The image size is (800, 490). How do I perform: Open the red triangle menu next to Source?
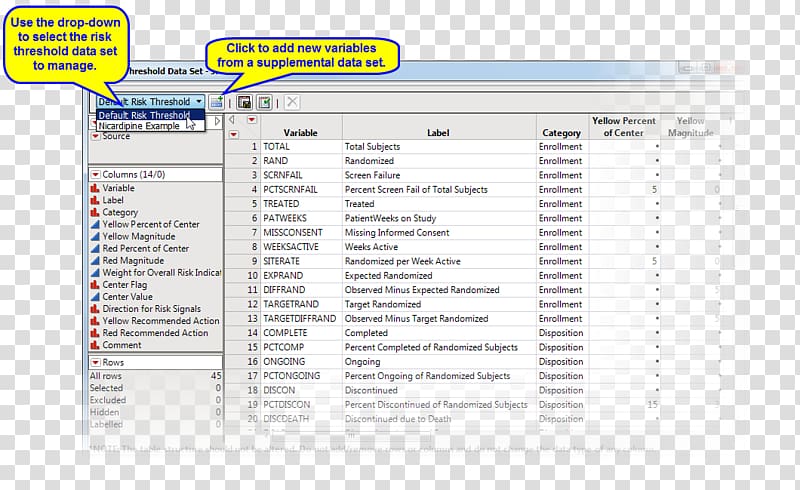click(95, 136)
